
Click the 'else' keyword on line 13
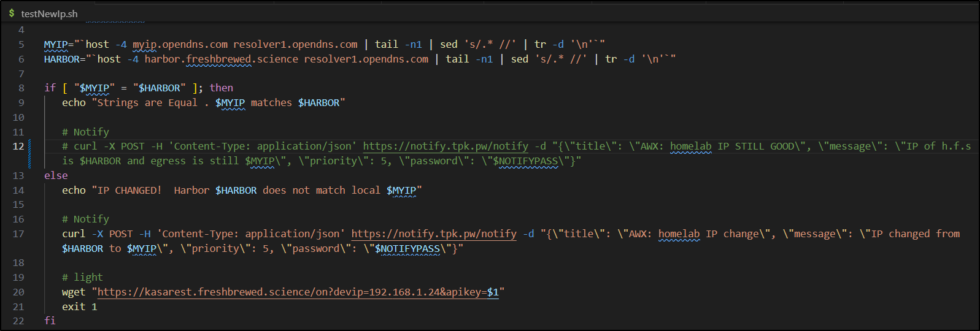56,176
